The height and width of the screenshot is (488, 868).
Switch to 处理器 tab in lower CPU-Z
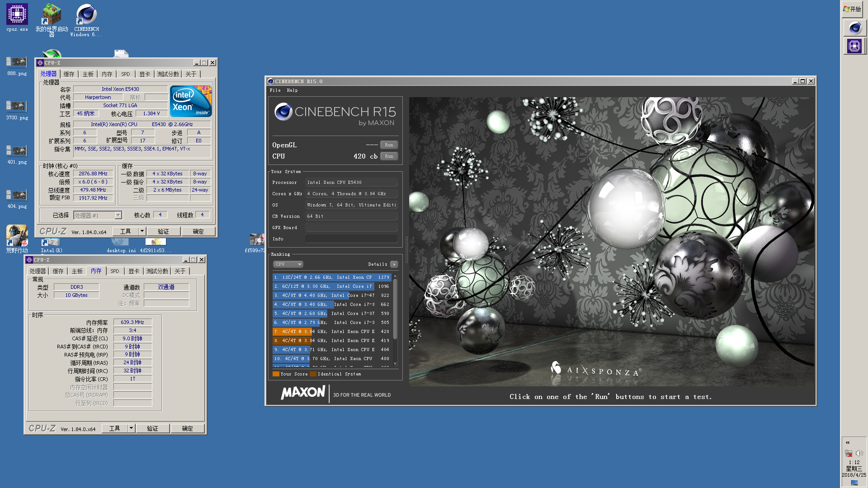(x=38, y=271)
